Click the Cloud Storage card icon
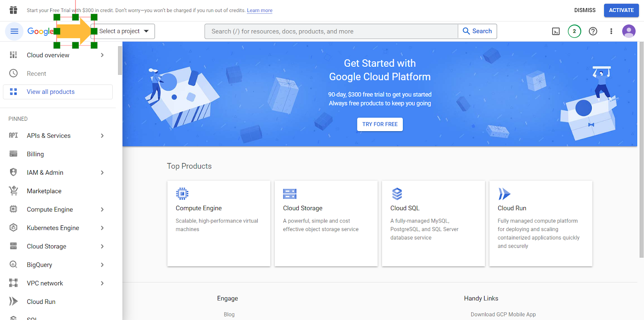644x320 pixels. 290,194
